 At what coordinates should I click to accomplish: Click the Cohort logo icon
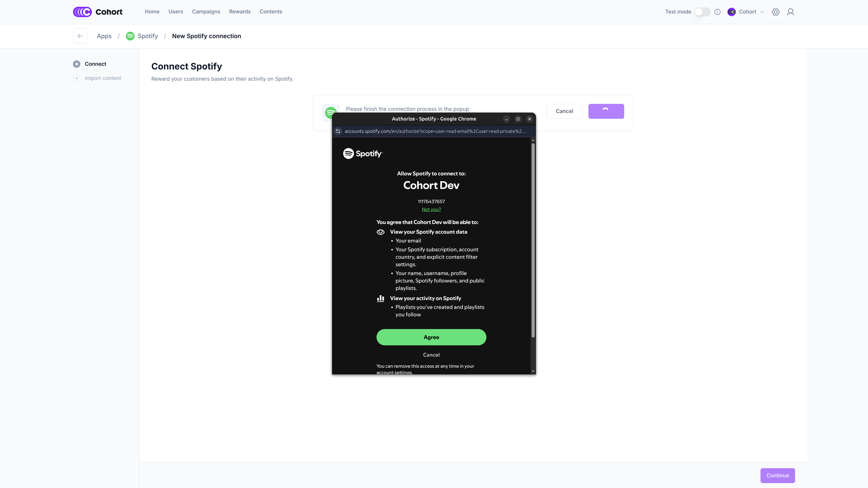[82, 12]
